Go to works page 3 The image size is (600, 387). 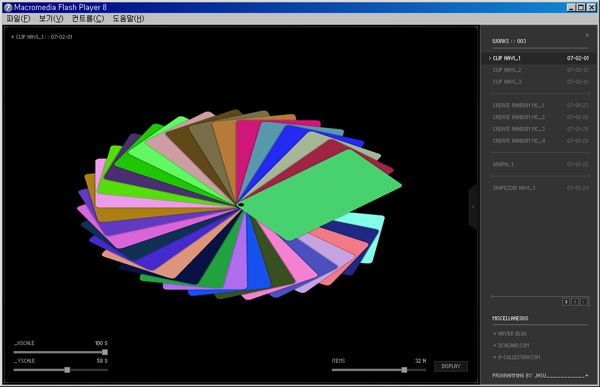tap(566, 302)
